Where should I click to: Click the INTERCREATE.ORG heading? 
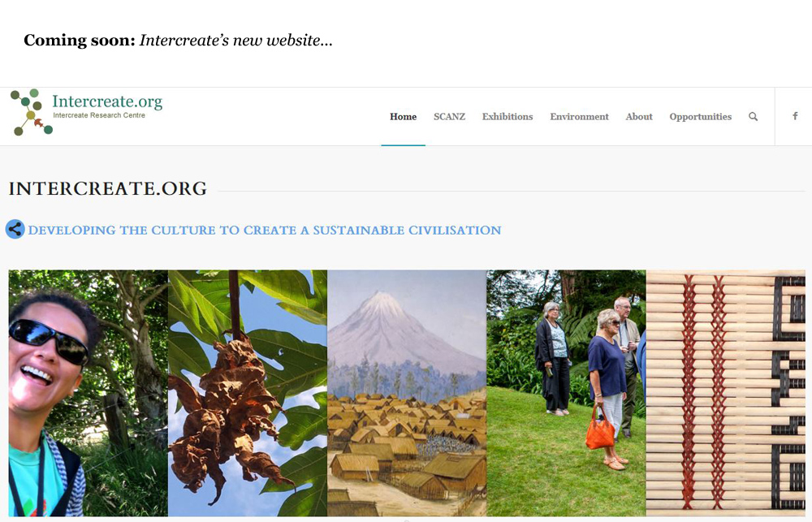pyautogui.click(x=108, y=188)
